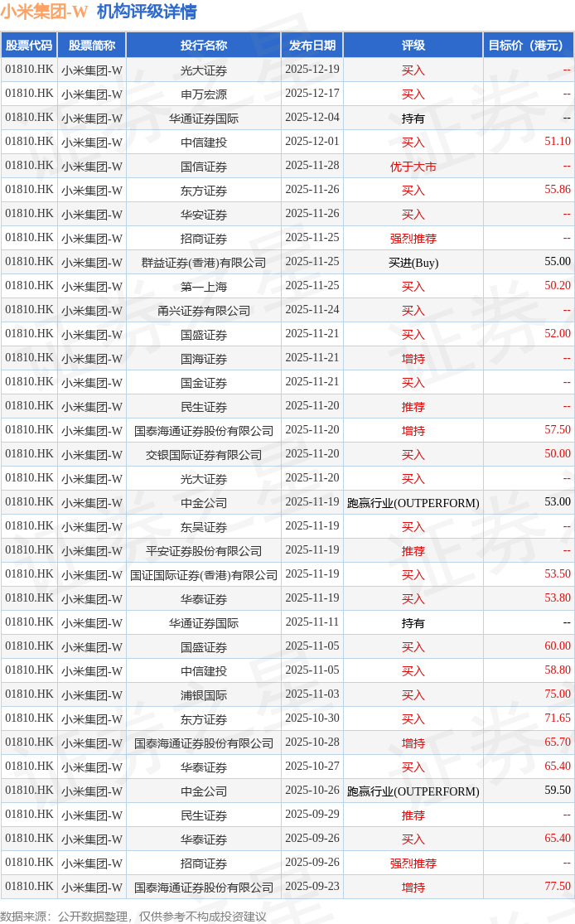Click the 投行名称 column header
The image size is (575, 924).
(204, 46)
